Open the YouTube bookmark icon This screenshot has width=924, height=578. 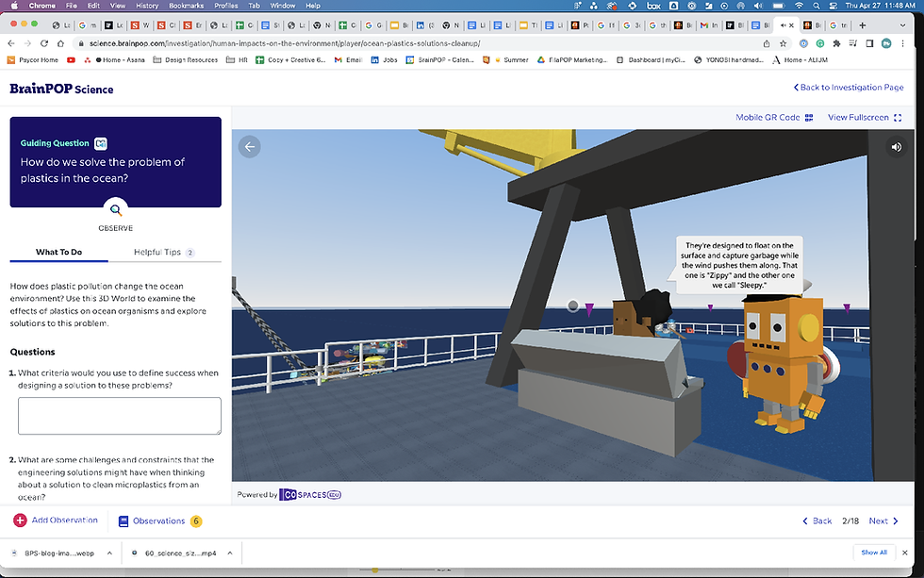click(71, 60)
